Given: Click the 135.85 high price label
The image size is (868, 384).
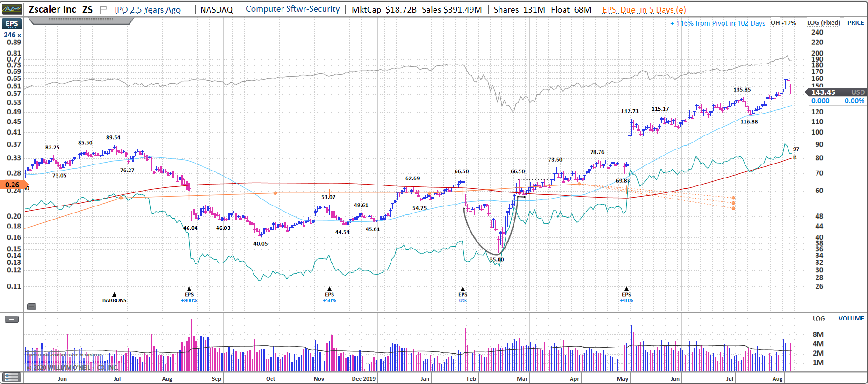Looking at the screenshot, I should tap(742, 90).
